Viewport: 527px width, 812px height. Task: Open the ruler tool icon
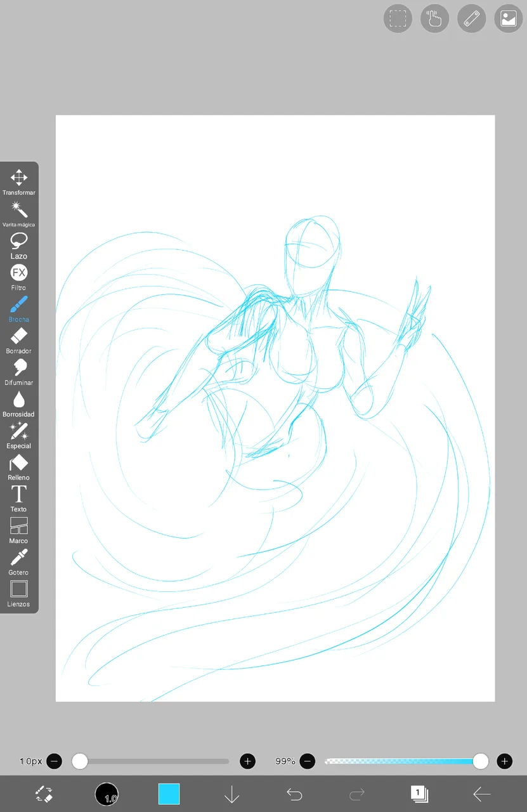coord(471,18)
